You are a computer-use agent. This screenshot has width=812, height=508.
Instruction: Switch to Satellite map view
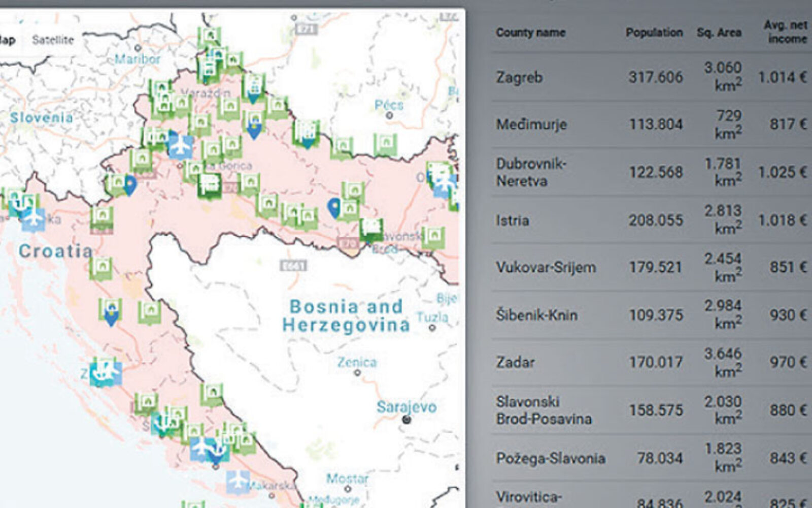[x=53, y=40]
